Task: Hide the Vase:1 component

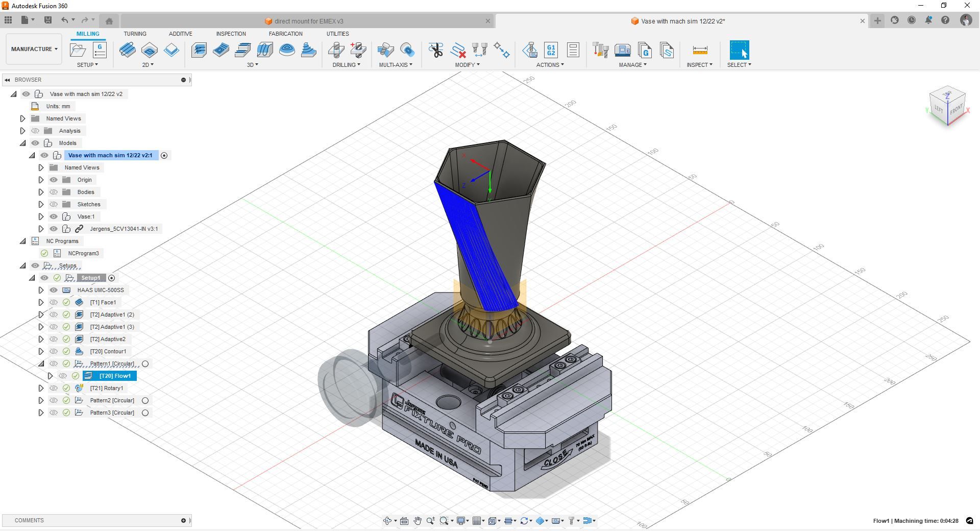Action: [54, 216]
